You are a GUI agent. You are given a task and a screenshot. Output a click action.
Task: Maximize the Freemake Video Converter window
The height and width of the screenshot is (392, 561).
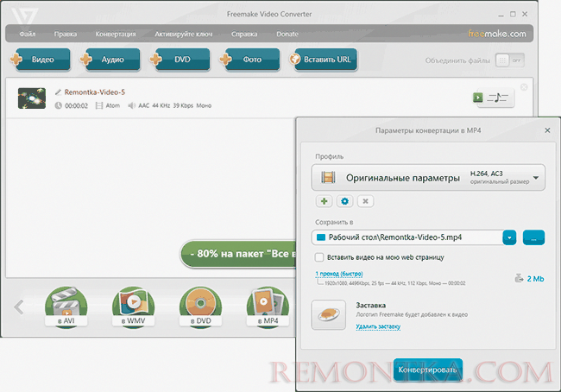pos(513,14)
